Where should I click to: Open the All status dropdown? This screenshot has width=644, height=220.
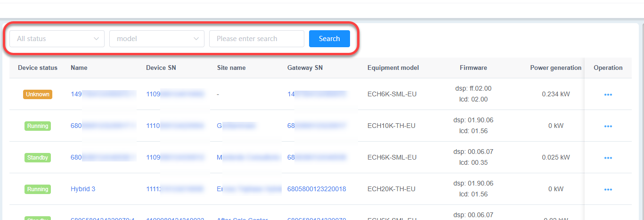click(x=57, y=39)
